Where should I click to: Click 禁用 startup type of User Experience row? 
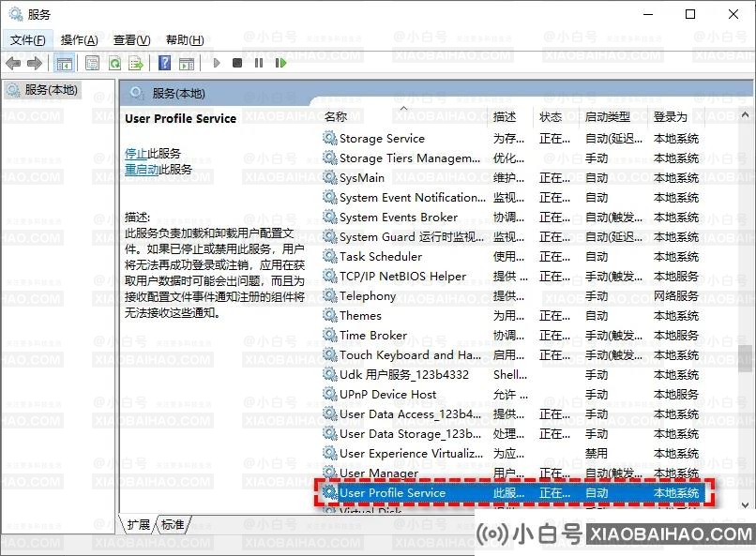pyautogui.click(x=597, y=454)
